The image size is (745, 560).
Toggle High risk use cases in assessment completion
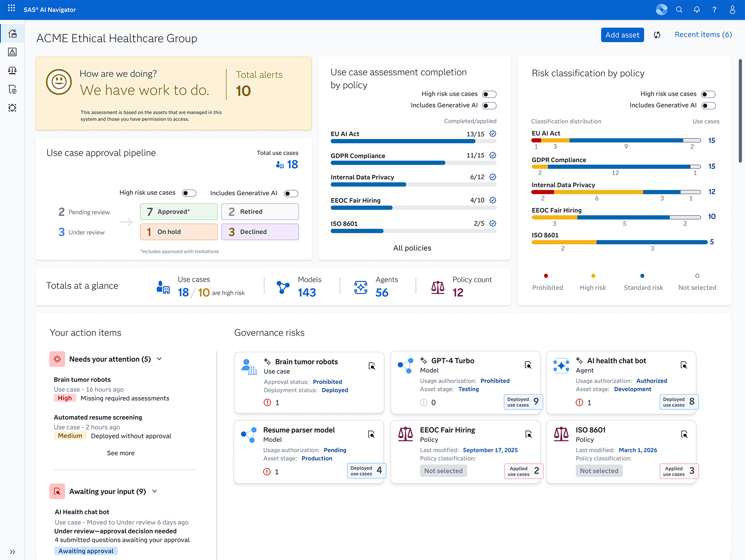pyautogui.click(x=490, y=94)
